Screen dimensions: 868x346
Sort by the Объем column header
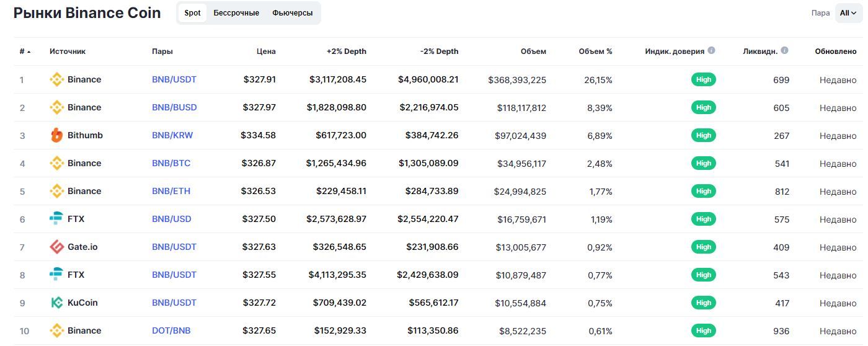click(x=533, y=51)
